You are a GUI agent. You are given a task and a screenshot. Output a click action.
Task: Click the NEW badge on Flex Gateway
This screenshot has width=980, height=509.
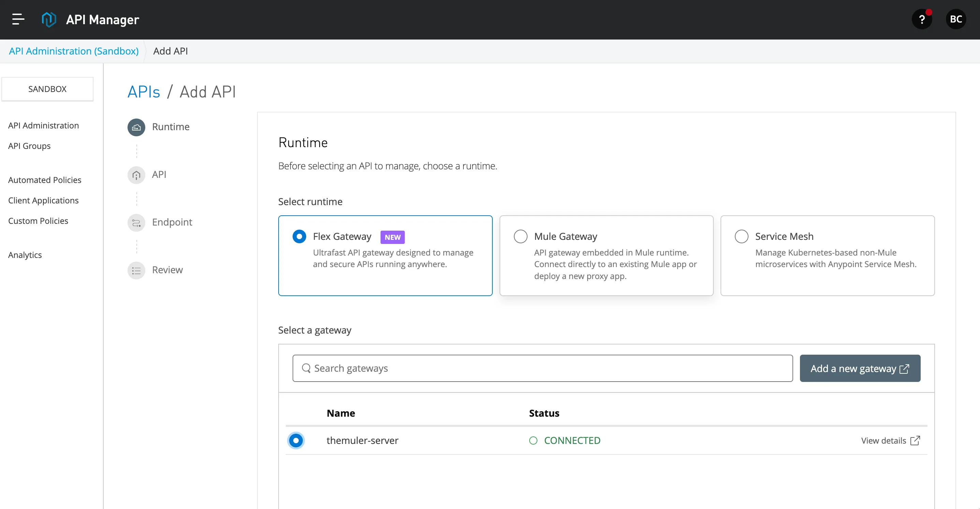392,237
